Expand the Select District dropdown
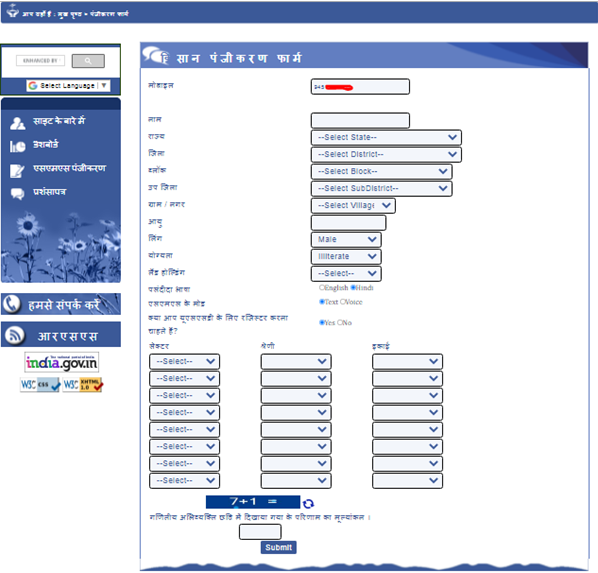 click(x=386, y=155)
